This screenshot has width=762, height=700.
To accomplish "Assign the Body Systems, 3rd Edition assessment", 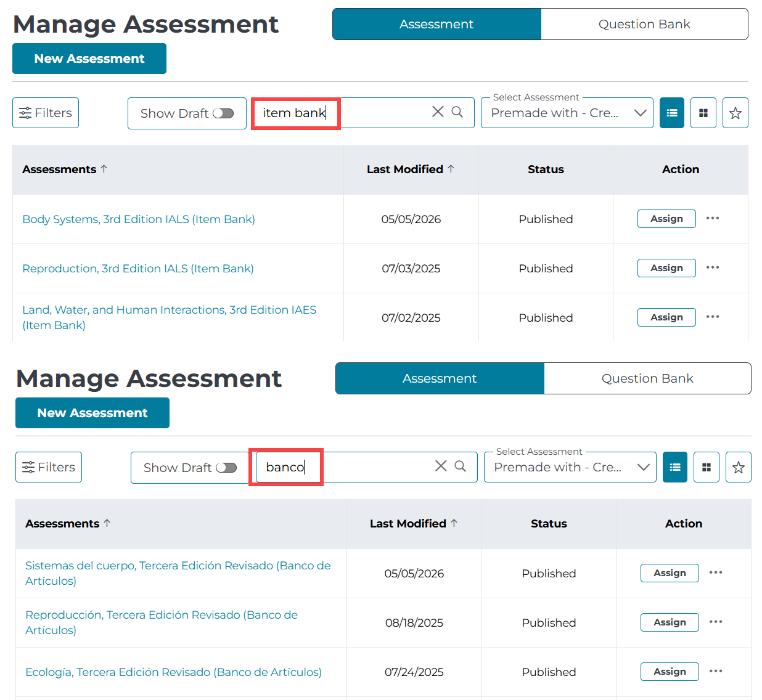I will (666, 219).
